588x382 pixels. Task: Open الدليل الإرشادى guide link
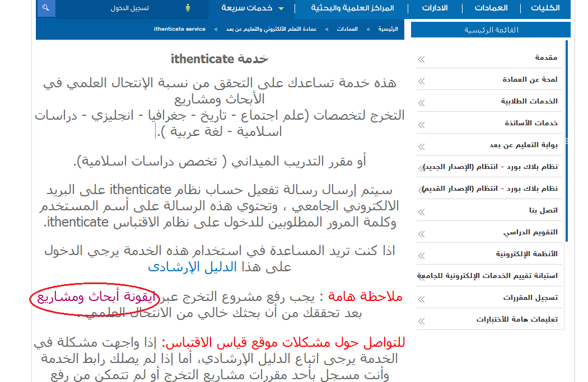tap(193, 267)
